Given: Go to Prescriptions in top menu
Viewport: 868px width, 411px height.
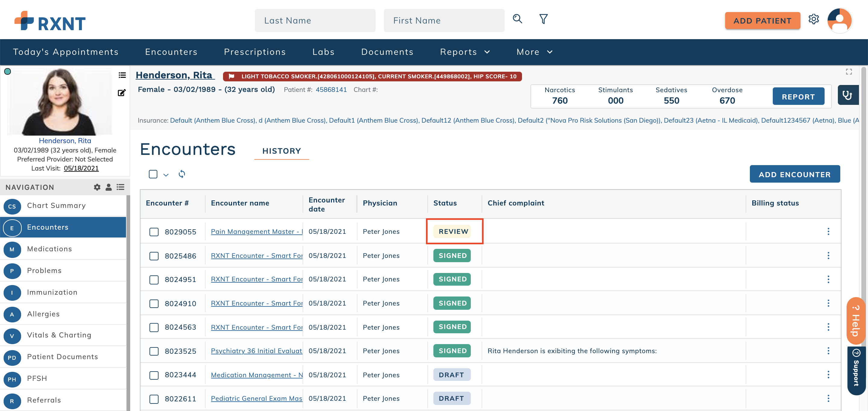Looking at the screenshot, I should 255,52.
